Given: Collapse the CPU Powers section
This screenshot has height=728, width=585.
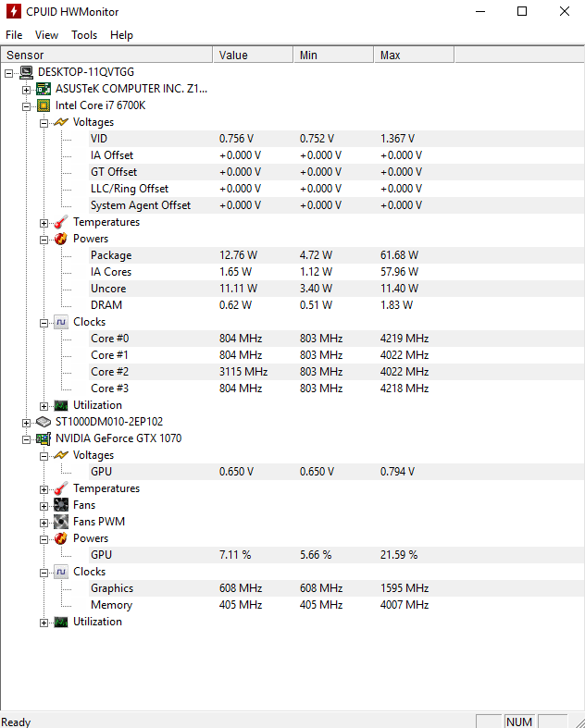Looking at the screenshot, I should coord(44,240).
